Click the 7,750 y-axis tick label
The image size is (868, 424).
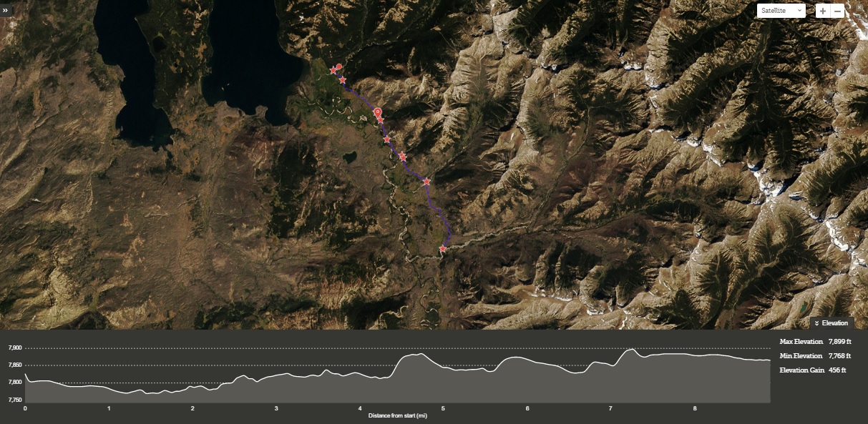pyautogui.click(x=15, y=400)
